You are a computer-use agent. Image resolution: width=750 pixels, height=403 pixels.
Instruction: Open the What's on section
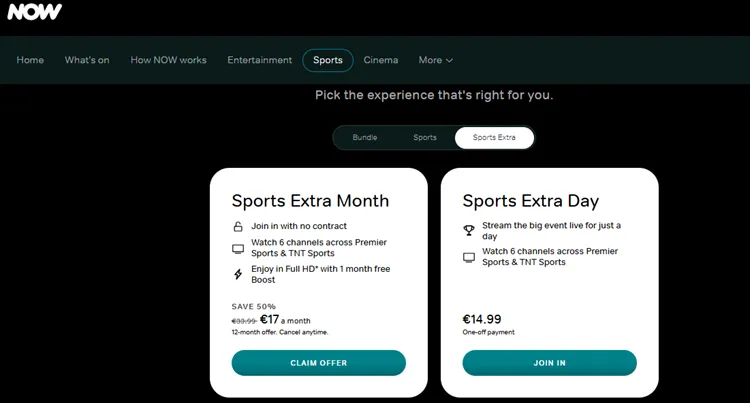(87, 60)
